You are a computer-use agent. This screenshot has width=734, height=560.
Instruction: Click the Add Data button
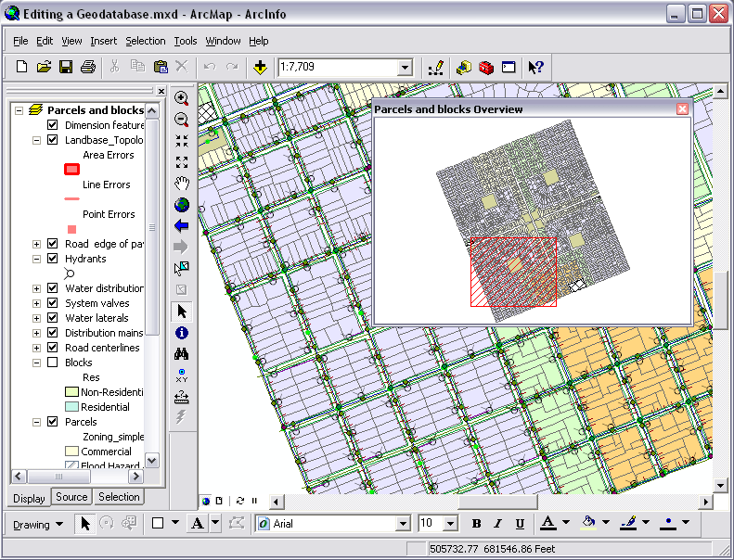point(260,67)
